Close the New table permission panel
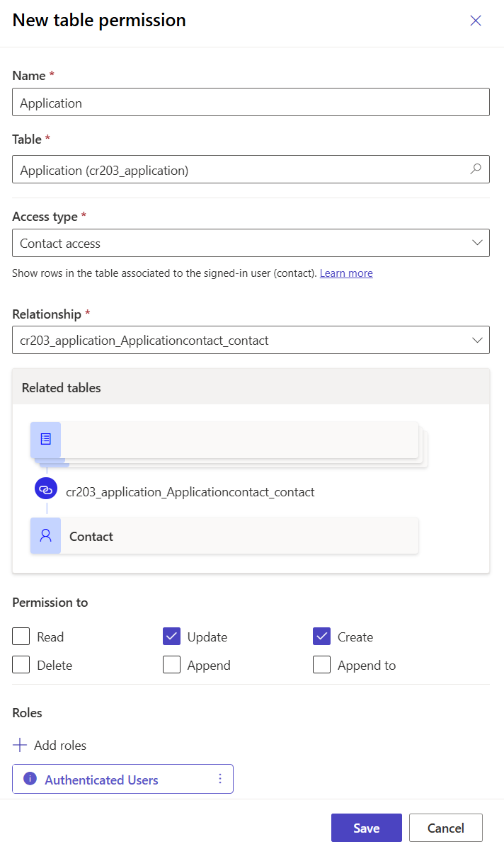Screen dimensions: 504x844 coord(476,21)
